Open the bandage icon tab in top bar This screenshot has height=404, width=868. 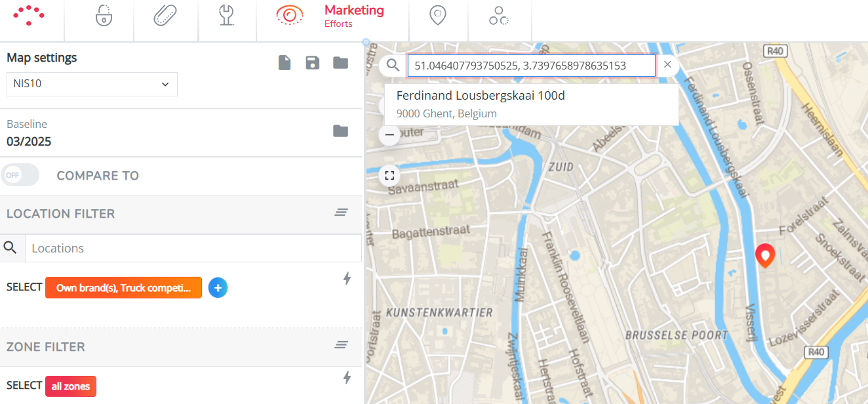165,16
